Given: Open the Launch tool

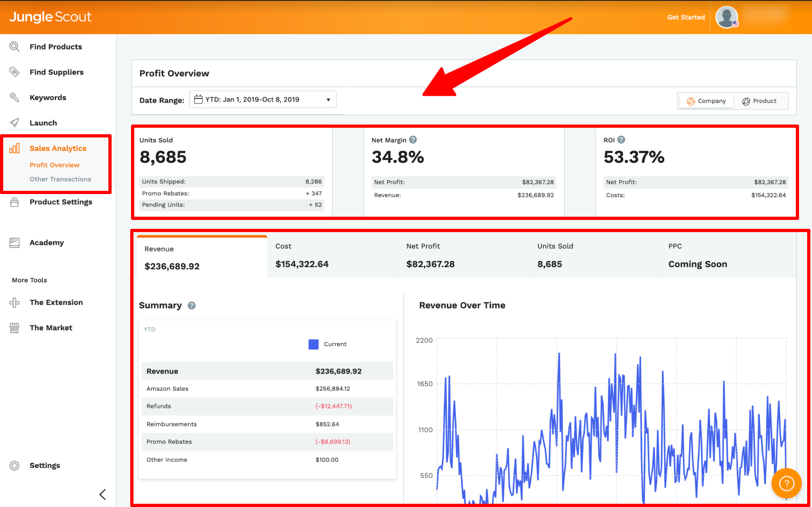Looking at the screenshot, I should click(43, 123).
